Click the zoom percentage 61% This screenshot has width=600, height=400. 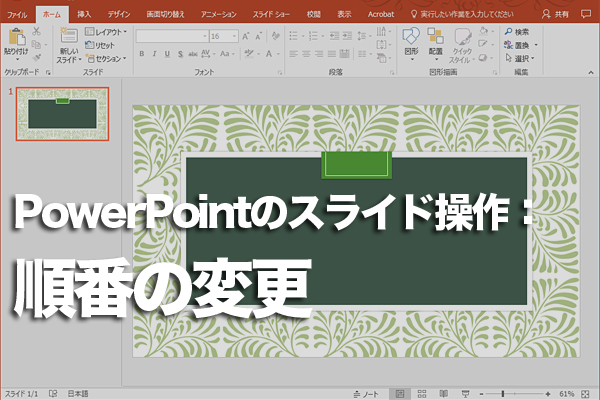pyautogui.click(x=567, y=394)
